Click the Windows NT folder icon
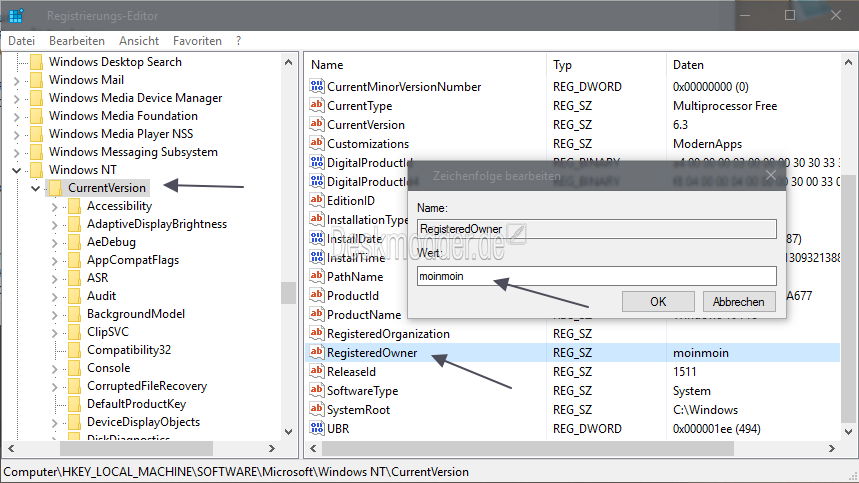The image size is (859, 483). pyautogui.click(x=36, y=170)
